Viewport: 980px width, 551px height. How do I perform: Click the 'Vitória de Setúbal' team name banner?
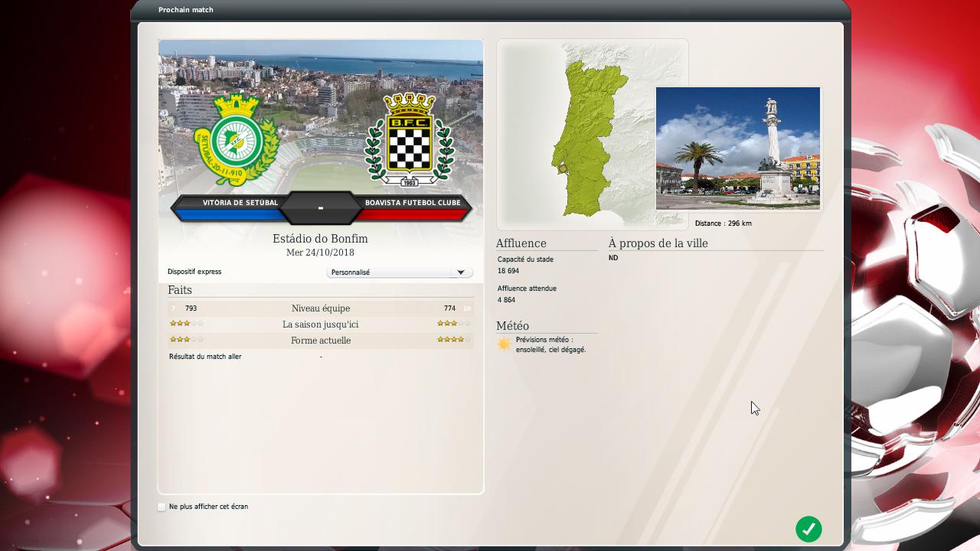[x=240, y=203]
